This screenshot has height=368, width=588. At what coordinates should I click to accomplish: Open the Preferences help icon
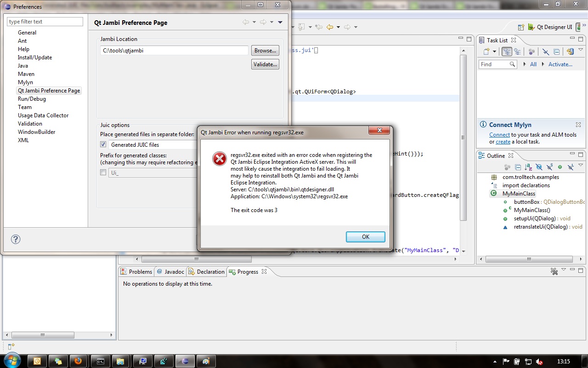pos(16,239)
